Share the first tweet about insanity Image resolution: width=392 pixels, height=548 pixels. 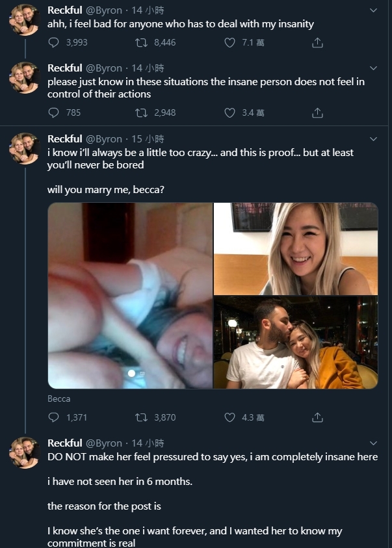point(317,42)
